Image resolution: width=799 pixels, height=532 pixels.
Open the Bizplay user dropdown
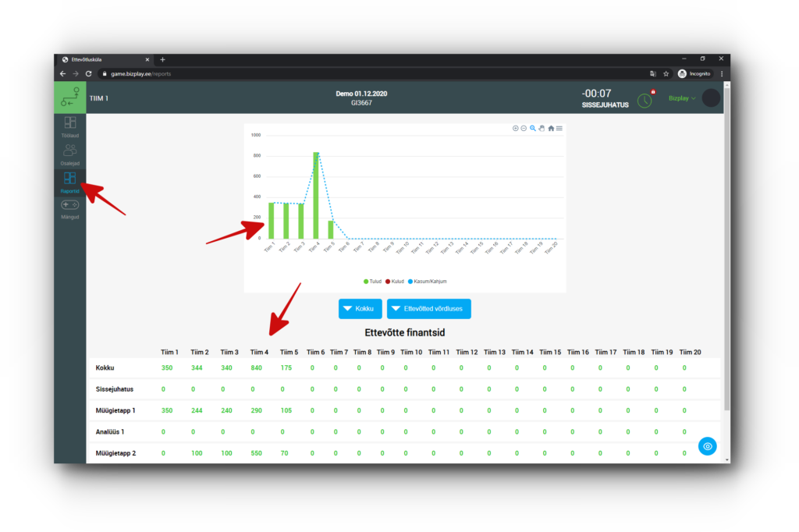(682, 98)
